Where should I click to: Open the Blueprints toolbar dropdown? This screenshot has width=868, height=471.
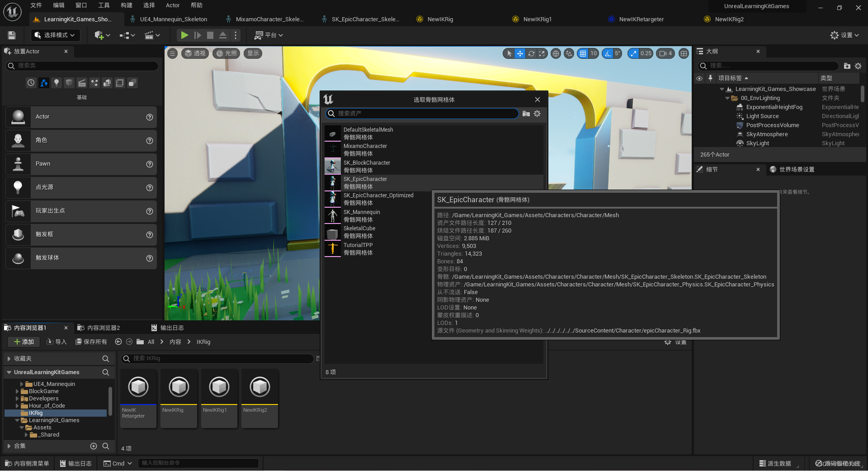127,35
